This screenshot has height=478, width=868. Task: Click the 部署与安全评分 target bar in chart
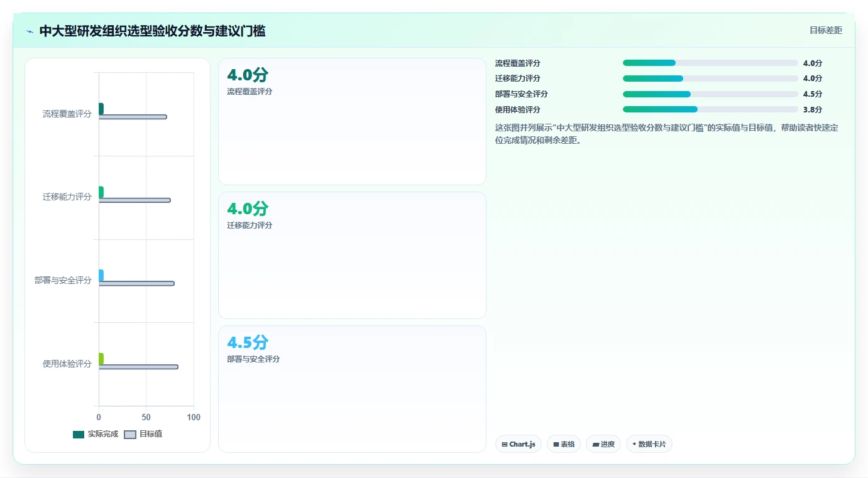(136, 283)
